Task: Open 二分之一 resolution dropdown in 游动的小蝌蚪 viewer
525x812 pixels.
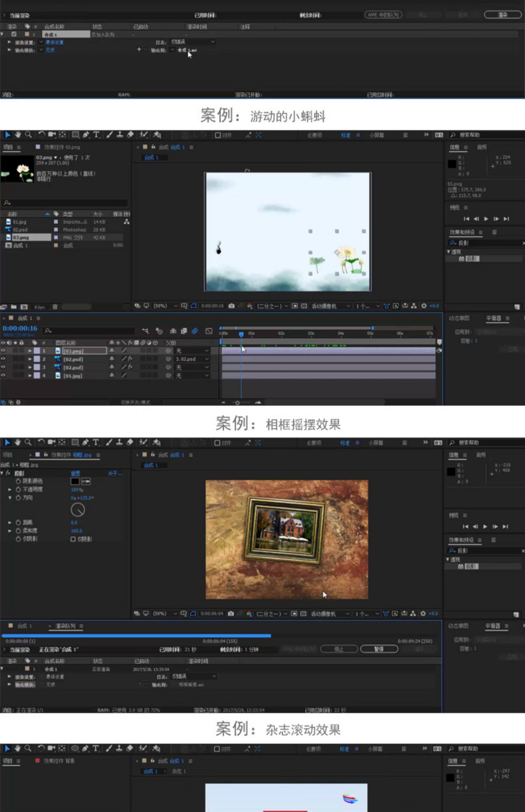Action: click(272, 306)
